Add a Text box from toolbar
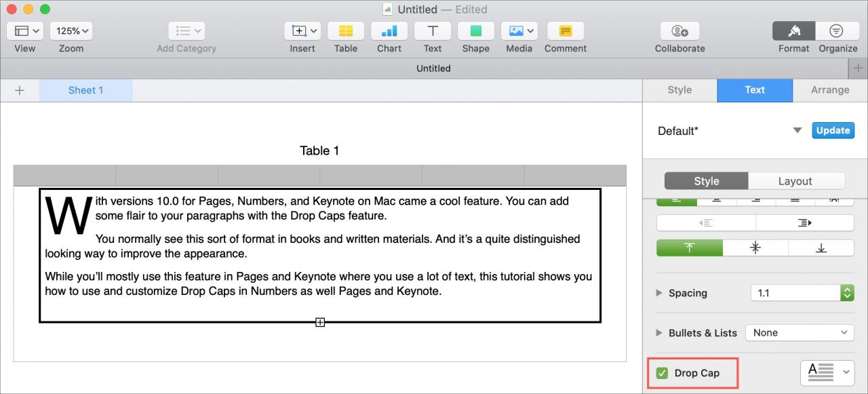 coord(433,31)
